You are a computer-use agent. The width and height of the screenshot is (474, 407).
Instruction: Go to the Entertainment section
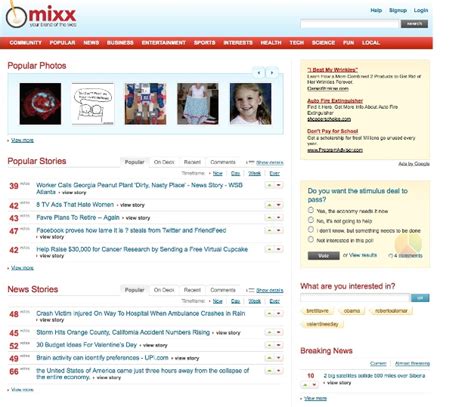pyautogui.click(x=163, y=43)
